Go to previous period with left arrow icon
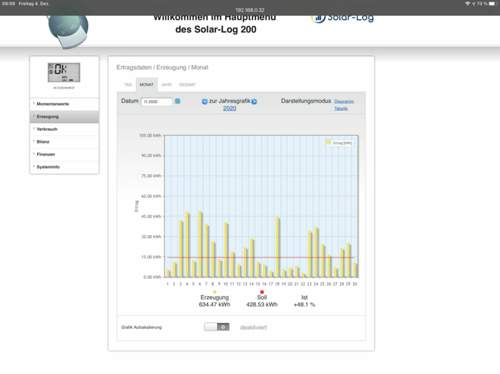 click(x=205, y=101)
